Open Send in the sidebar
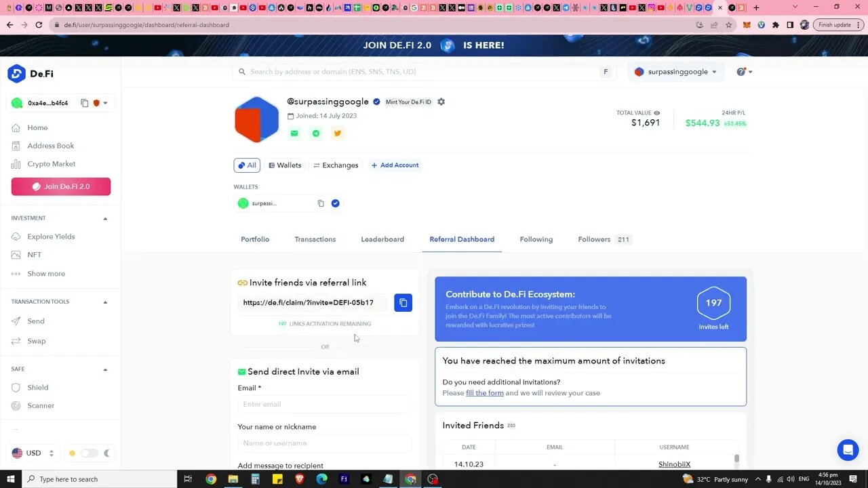Image resolution: width=868 pixels, height=488 pixels. [35, 321]
